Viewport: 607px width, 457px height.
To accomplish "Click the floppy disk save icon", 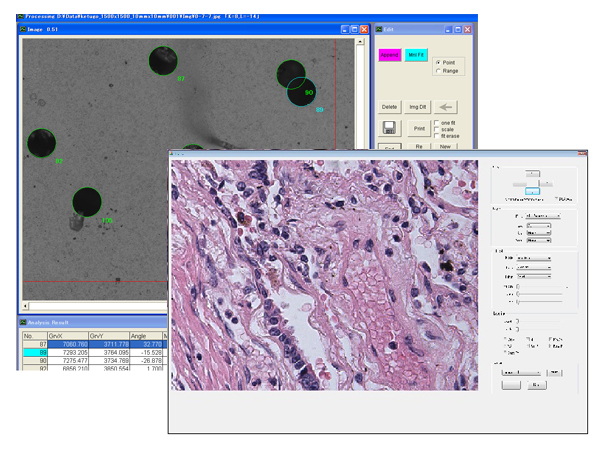I will click(389, 128).
